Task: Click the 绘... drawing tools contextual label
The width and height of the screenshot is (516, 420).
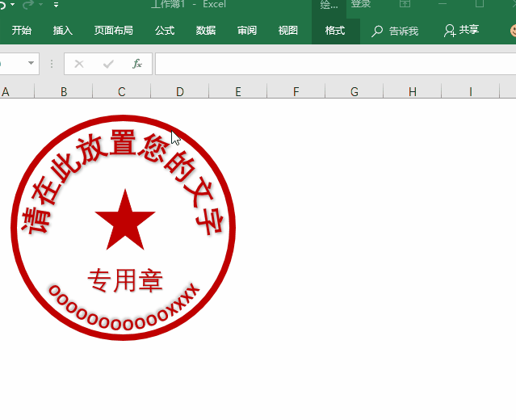Action: point(329,5)
